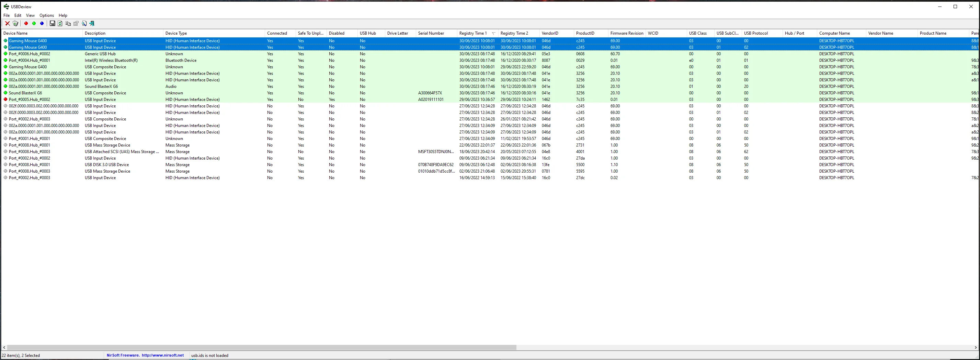Open the Edit menu

click(18, 15)
